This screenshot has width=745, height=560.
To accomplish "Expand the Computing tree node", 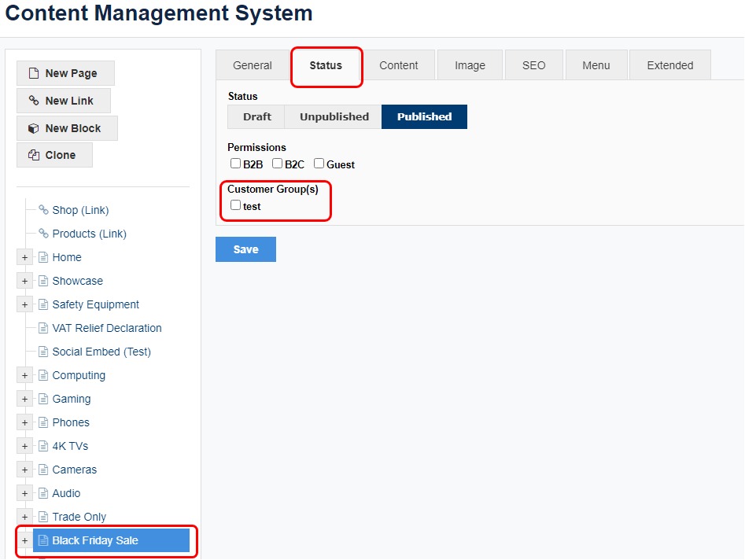I will click(x=24, y=375).
